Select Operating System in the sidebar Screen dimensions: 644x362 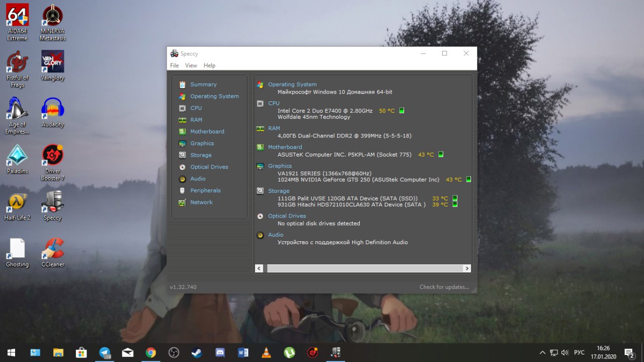point(214,96)
